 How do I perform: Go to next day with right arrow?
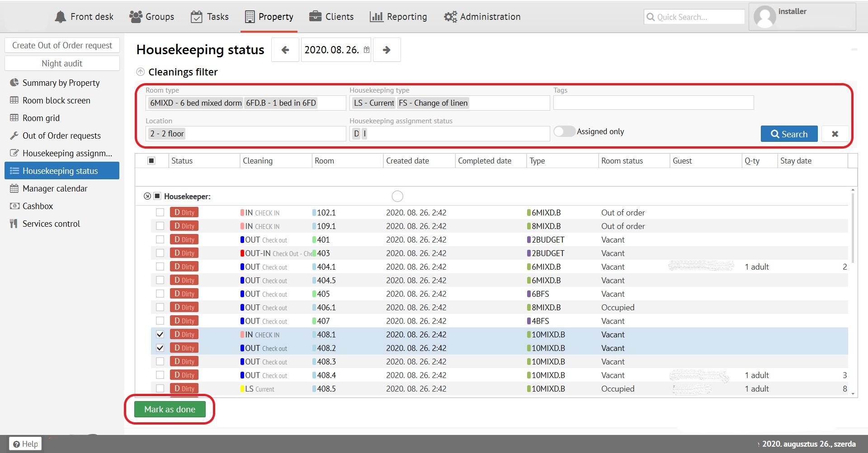point(387,50)
